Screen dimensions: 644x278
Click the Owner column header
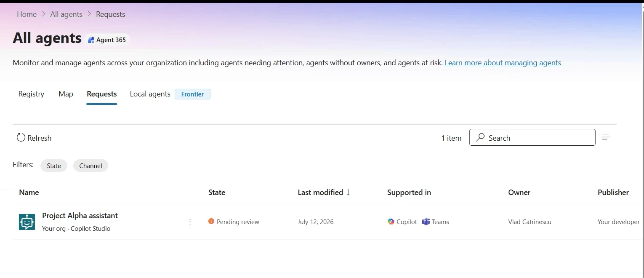(x=519, y=192)
